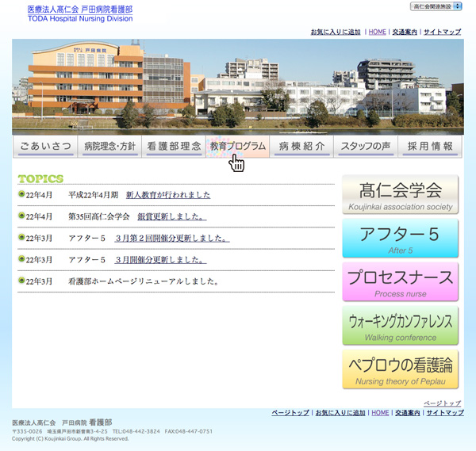
Task: Click the hospital building header photo
Action: pos(238,86)
